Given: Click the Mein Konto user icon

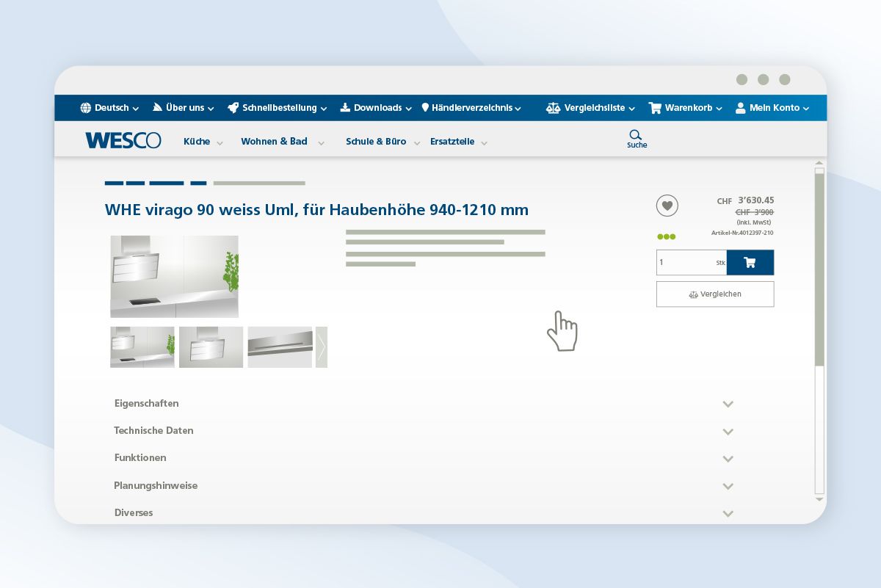Looking at the screenshot, I should click(739, 108).
